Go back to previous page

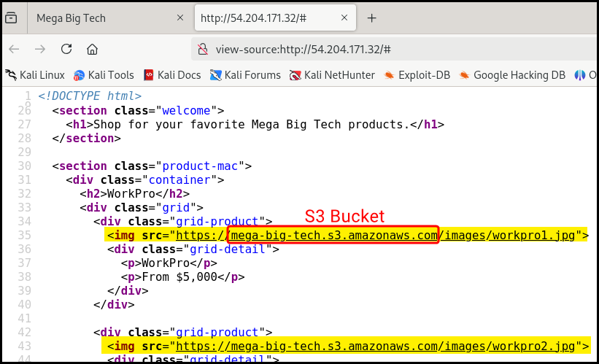click(14, 49)
